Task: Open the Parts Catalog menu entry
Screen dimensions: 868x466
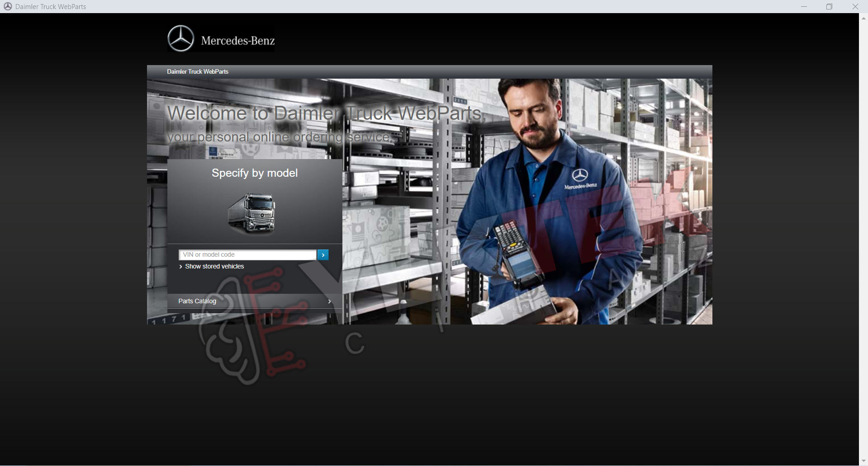Action: point(255,301)
